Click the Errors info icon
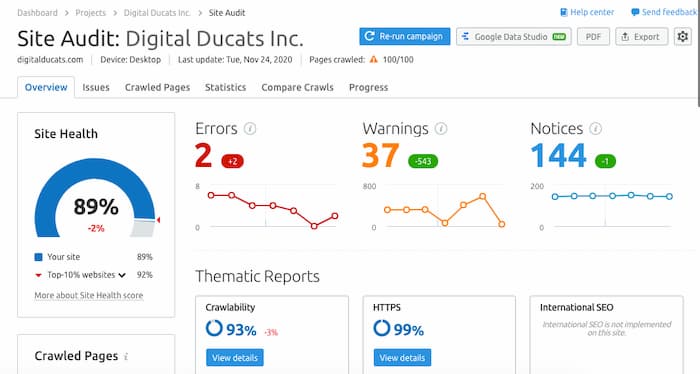This screenshot has height=374, width=700. [x=250, y=129]
